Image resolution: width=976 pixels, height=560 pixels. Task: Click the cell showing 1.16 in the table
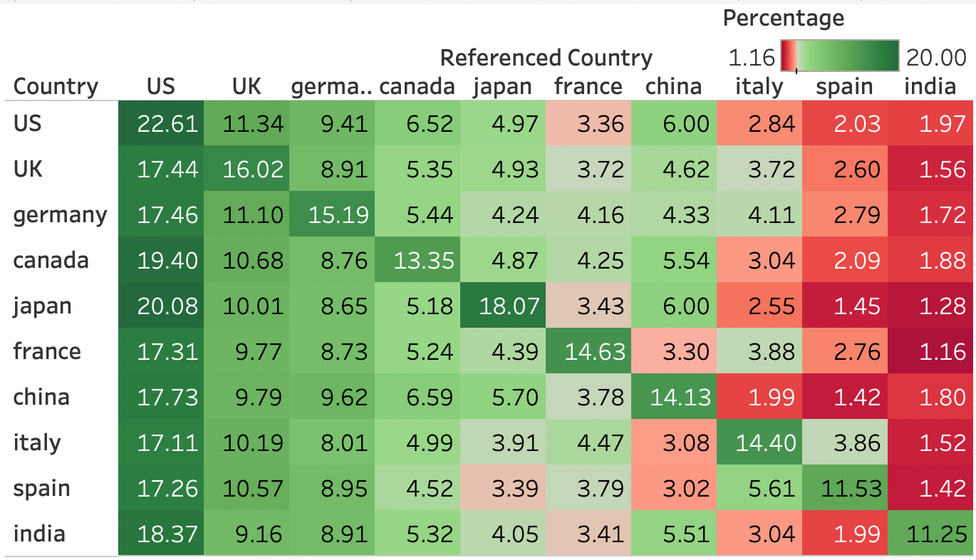pyautogui.click(x=931, y=351)
